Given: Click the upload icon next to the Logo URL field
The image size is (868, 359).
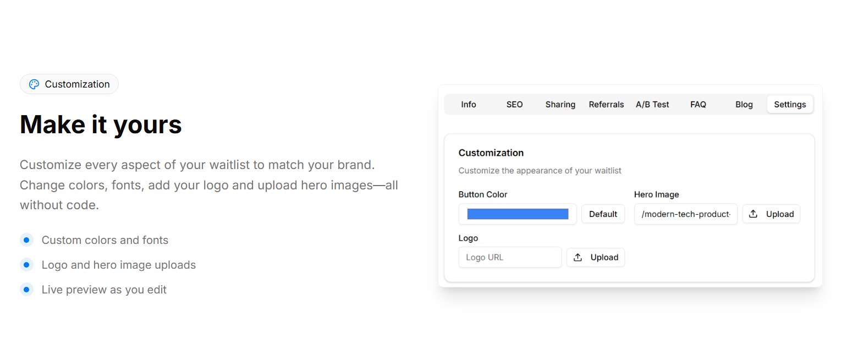Looking at the screenshot, I should point(578,257).
